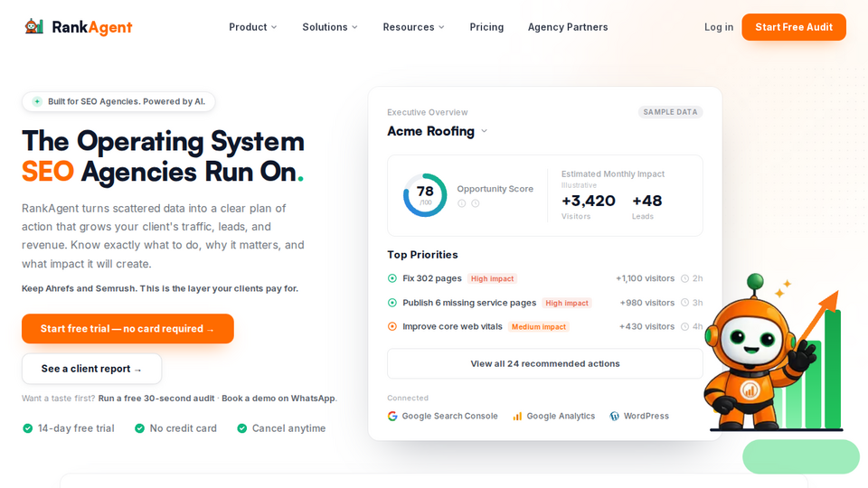
Task: Click the +1,100 visitors text
Action: [x=645, y=278]
